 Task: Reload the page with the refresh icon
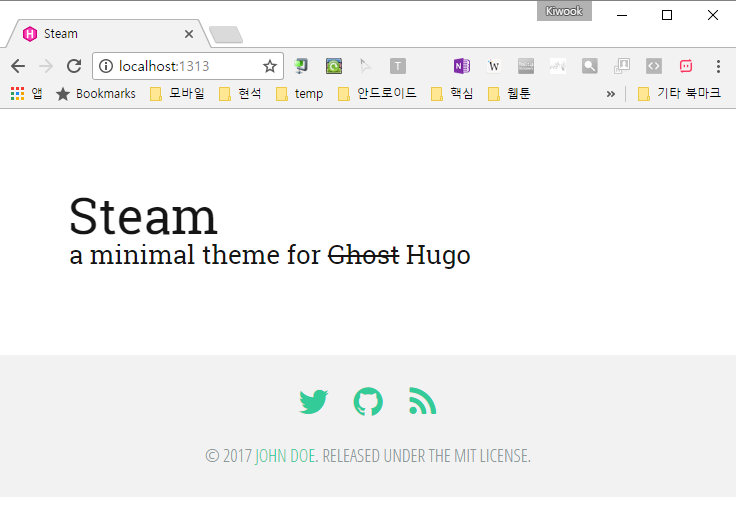coord(74,66)
